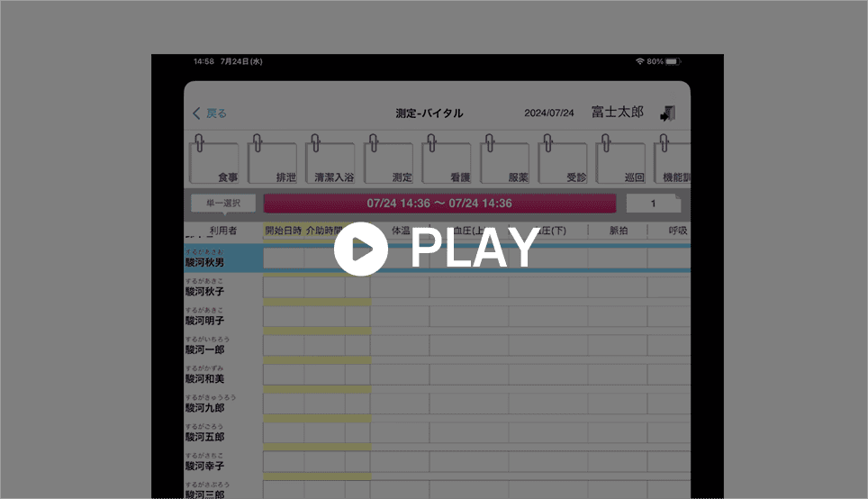Tap the 利用者 column header
Viewport: 868px width, 499px height.
coord(223,231)
